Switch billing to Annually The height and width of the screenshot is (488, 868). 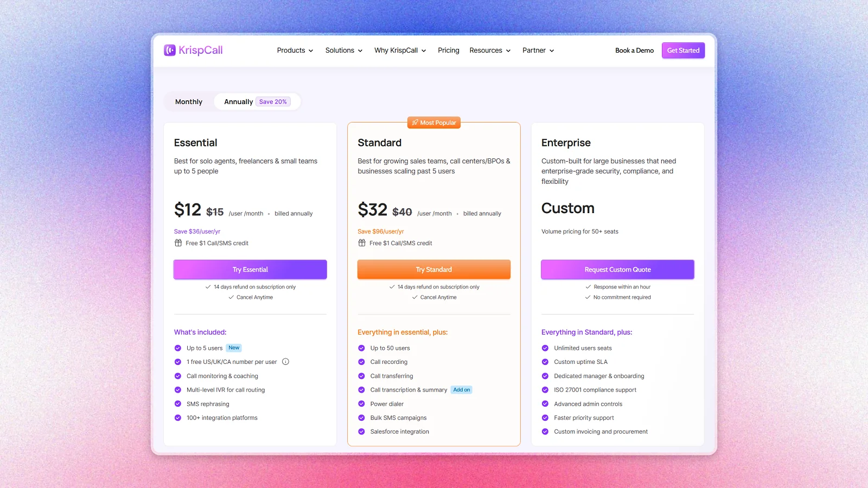(257, 102)
